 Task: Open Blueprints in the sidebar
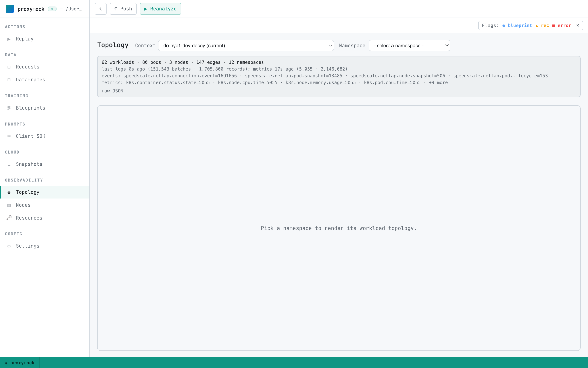pos(45,108)
